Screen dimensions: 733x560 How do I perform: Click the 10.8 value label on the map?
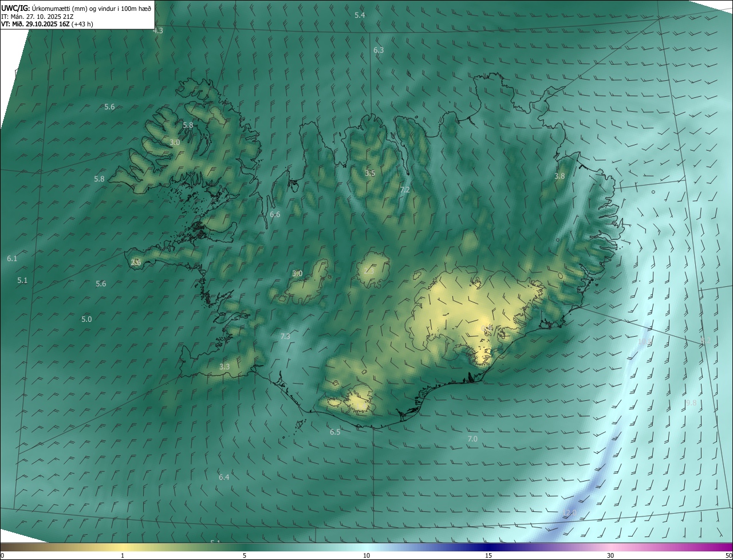point(645,341)
